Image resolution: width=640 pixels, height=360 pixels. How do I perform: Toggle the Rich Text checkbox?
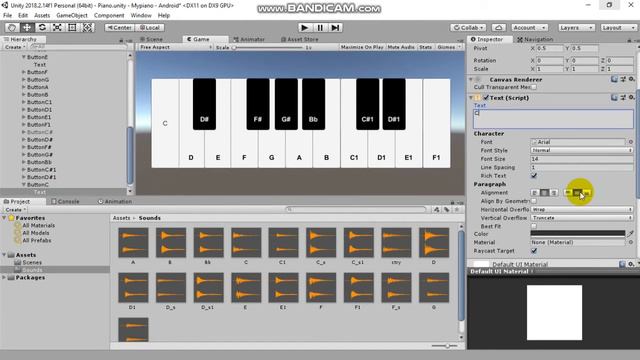click(534, 176)
